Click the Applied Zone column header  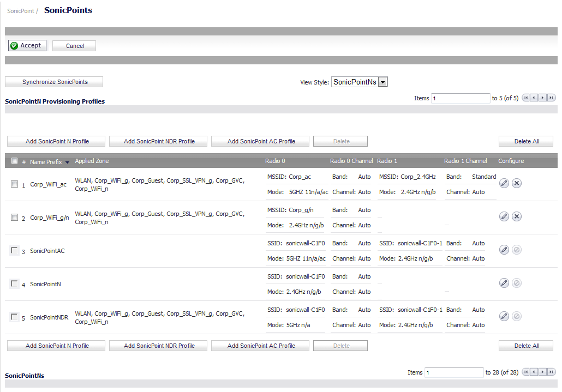(92, 161)
